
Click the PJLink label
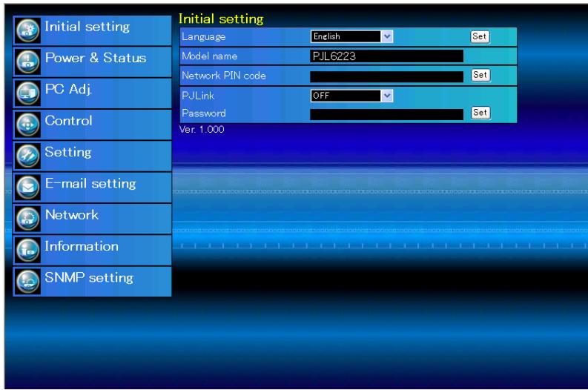pyautogui.click(x=198, y=96)
